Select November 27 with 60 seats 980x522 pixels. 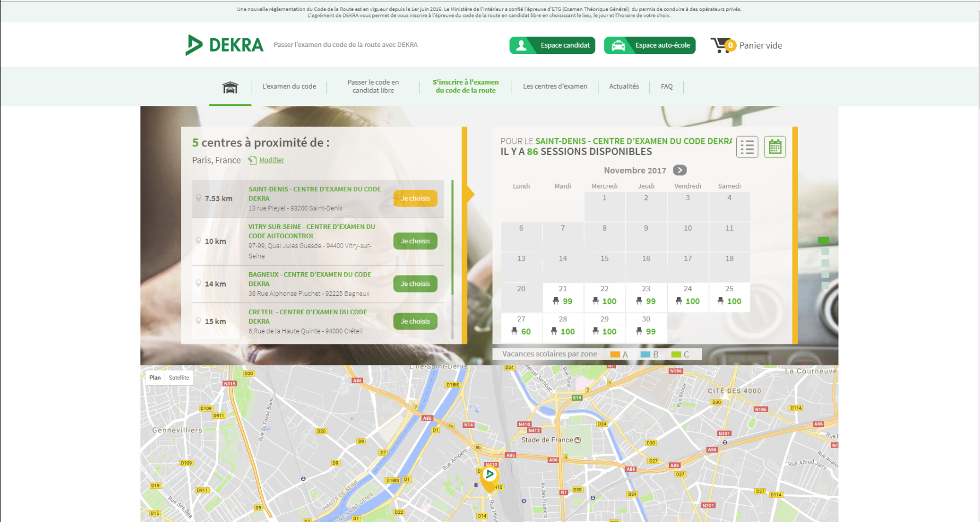click(521, 328)
